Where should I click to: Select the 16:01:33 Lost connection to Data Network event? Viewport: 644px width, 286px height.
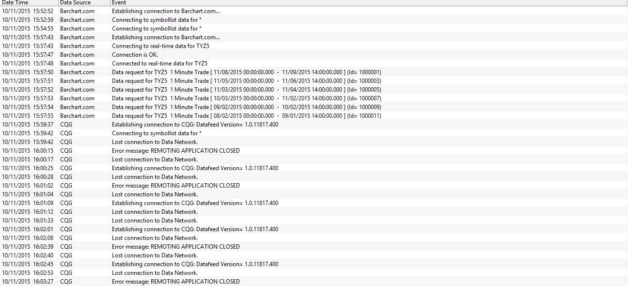coord(155,221)
